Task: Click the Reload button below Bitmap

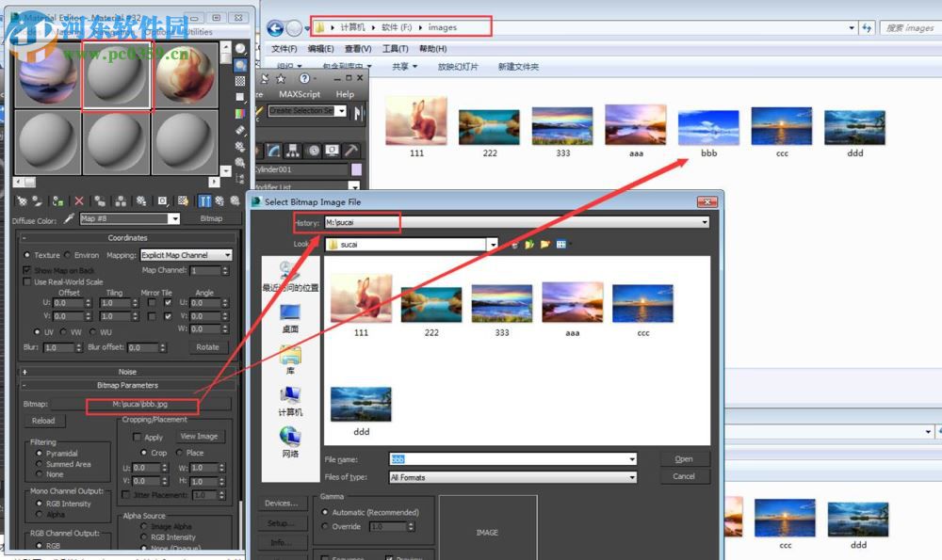Action: 43,421
